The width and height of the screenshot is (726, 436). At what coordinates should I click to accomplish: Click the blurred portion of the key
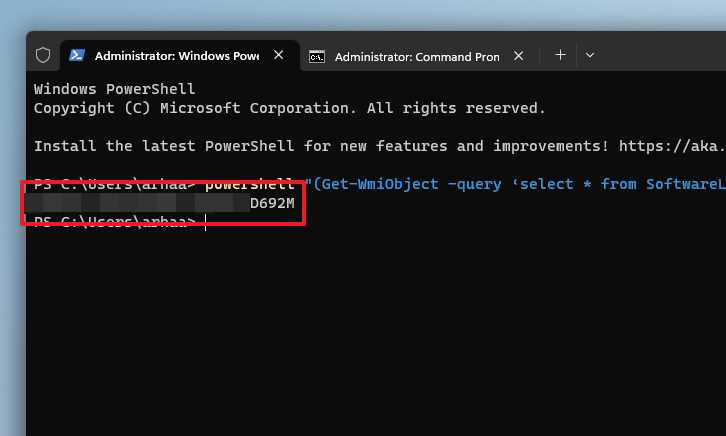point(137,203)
